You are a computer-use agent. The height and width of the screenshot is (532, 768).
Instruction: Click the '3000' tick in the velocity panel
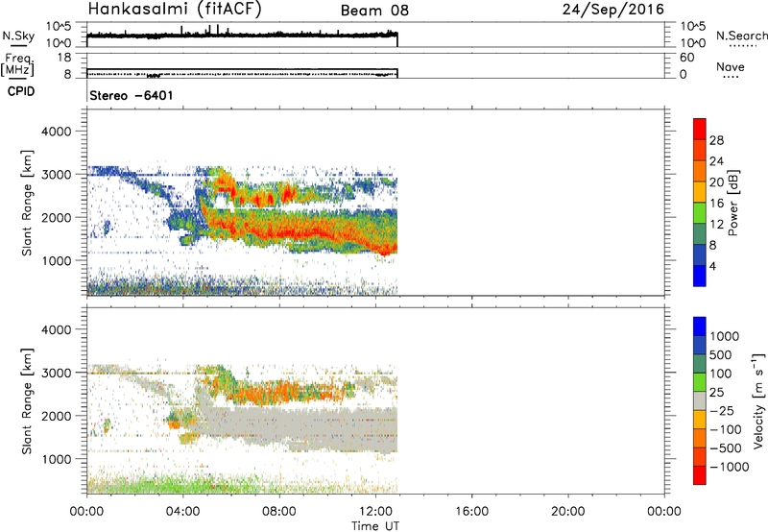57,373
